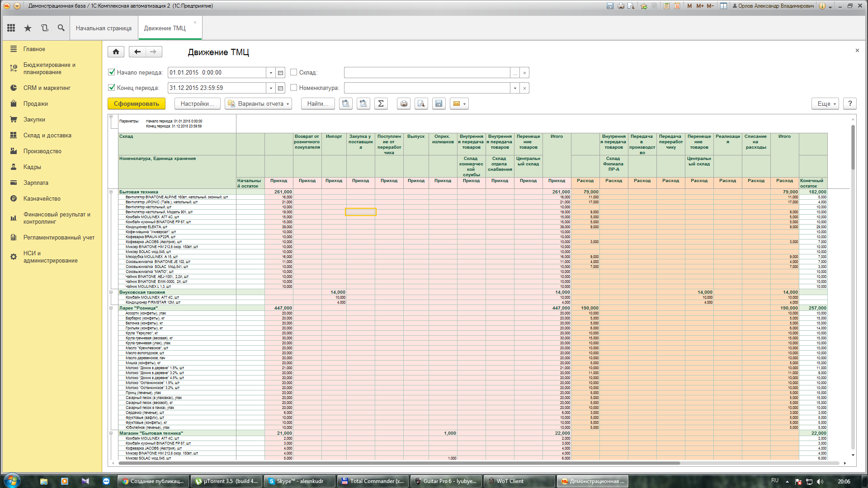This screenshot has width=868, height=488.
Task: Click the sum (sigma) toolbar icon
Action: [x=381, y=104]
